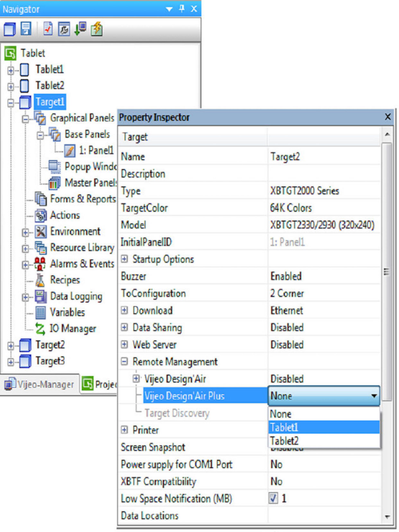Click the new target icon in Navigator toolbar
The height and width of the screenshot is (532, 399).
coord(10,29)
